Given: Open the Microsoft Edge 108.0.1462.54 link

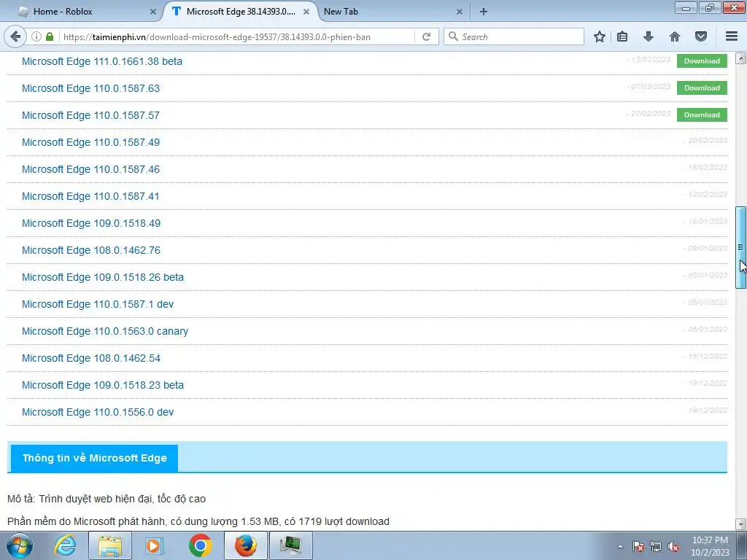Looking at the screenshot, I should tap(91, 358).
